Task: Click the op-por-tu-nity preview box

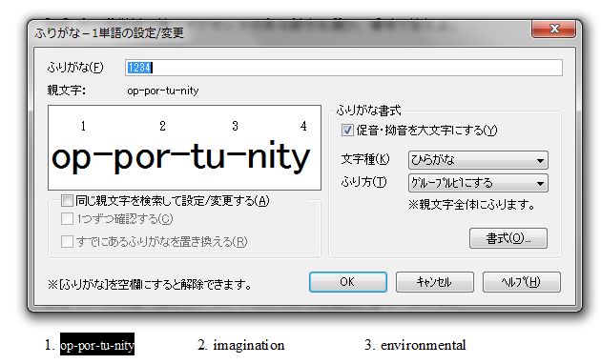Action: coord(184,148)
